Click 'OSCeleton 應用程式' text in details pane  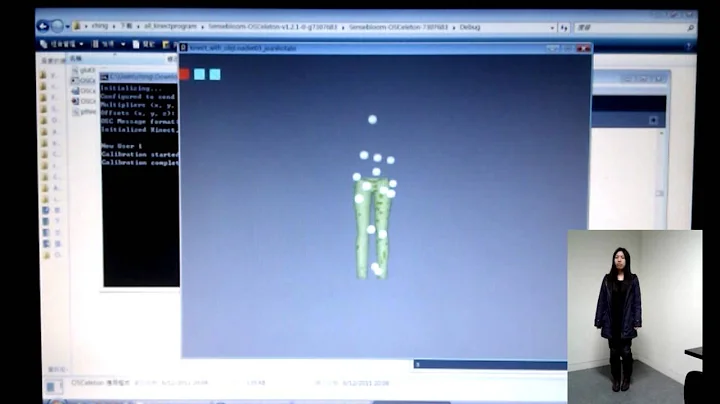click(101, 382)
